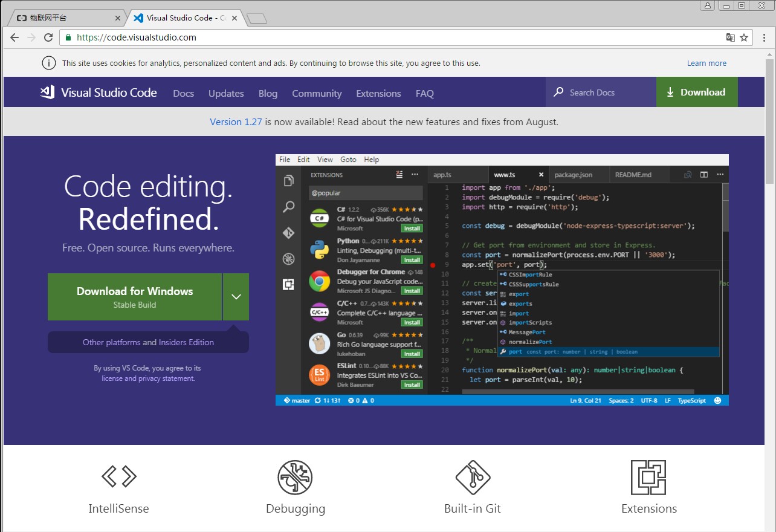Screen dimensions: 776x532
Task: Click the Search Docs input field
Action: click(x=601, y=92)
